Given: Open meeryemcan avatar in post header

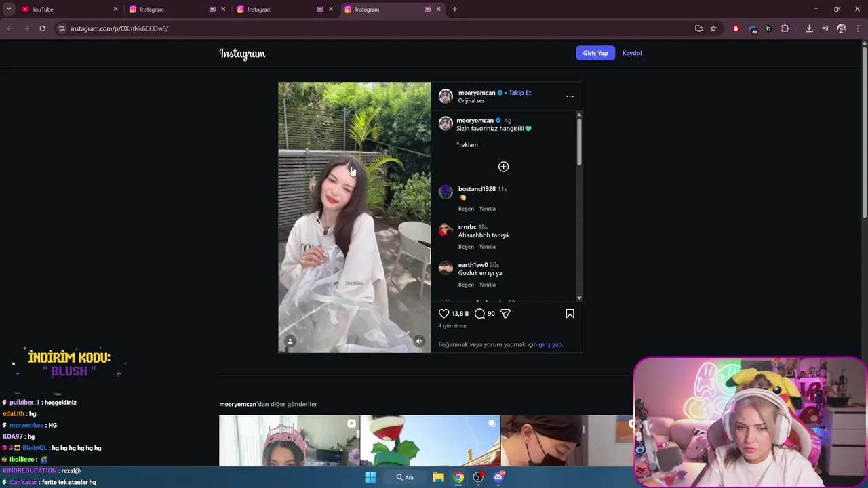Looking at the screenshot, I should coord(446,96).
